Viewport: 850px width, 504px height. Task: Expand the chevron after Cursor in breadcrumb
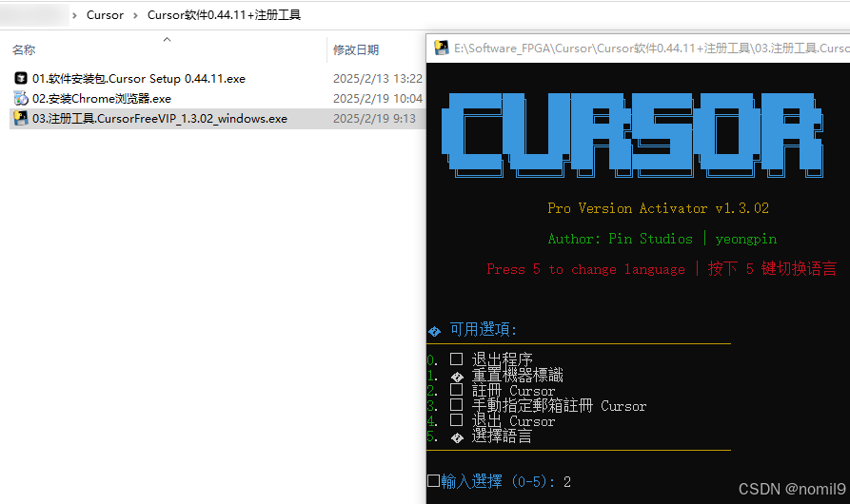135,16
